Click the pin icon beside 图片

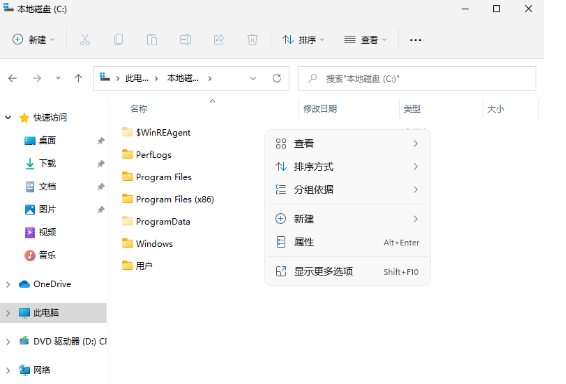pyautogui.click(x=101, y=210)
